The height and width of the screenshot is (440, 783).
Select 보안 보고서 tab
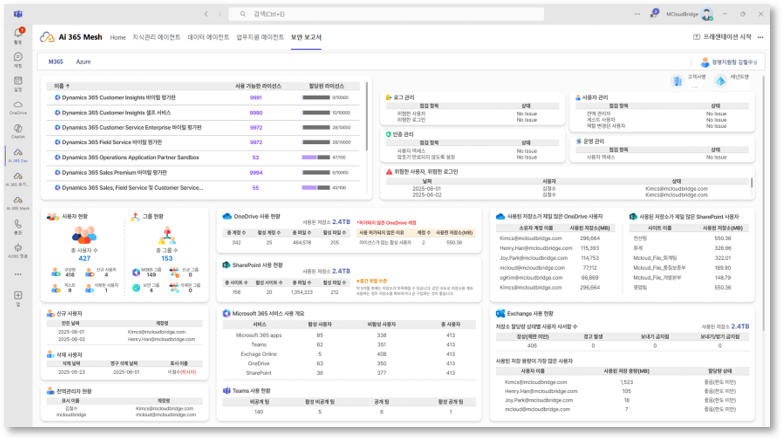tap(306, 37)
